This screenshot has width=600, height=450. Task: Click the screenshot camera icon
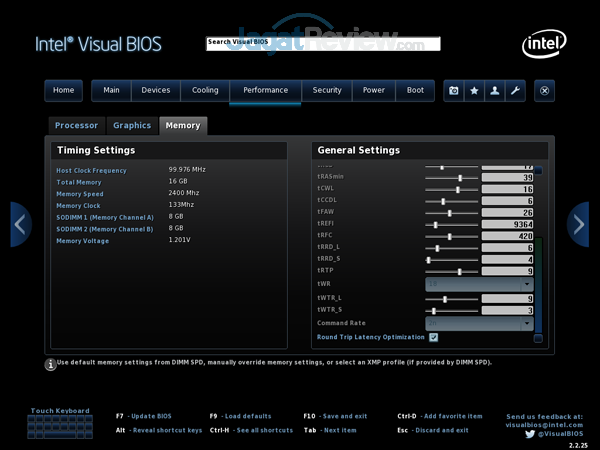[x=454, y=90]
